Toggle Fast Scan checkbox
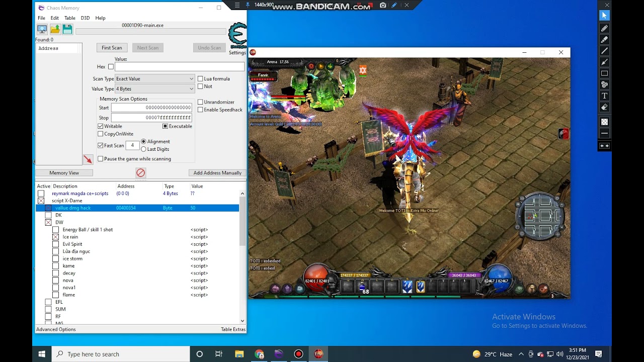Viewport: 644px width, 362px height. point(101,145)
